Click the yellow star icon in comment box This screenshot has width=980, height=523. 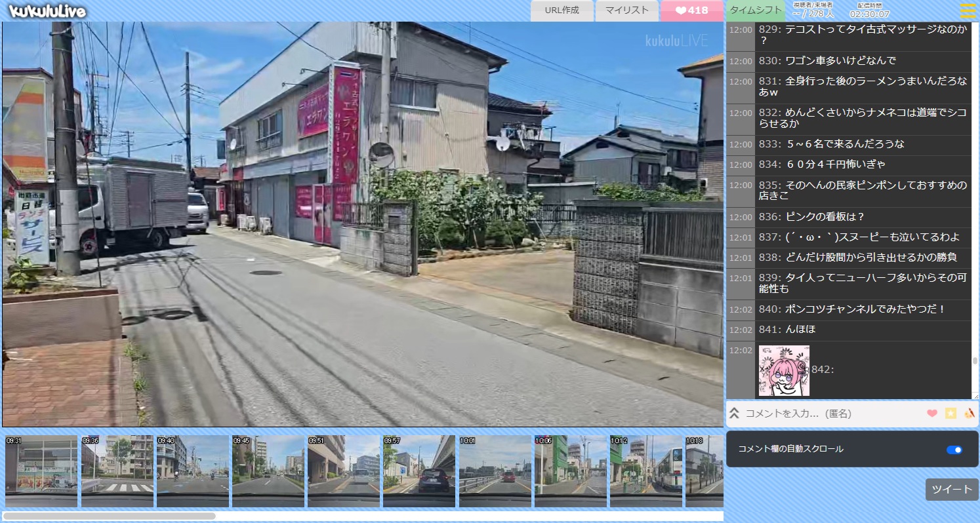[x=950, y=414]
